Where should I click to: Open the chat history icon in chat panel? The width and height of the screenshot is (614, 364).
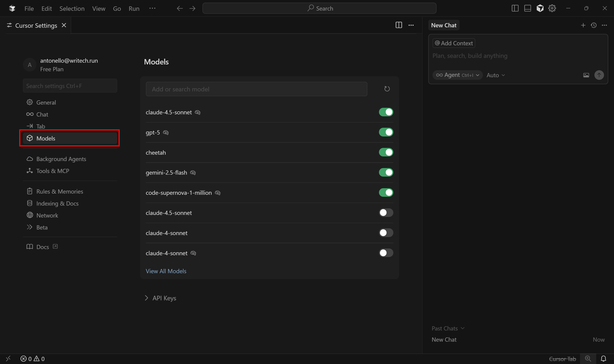594,25
